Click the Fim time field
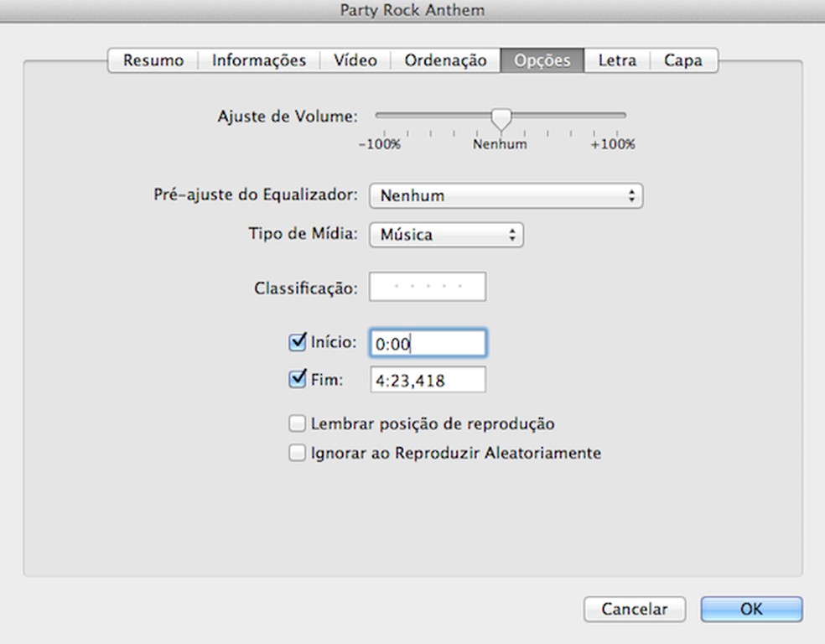The height and width of the screenshot is (644, 825). [x=428, y=380]
